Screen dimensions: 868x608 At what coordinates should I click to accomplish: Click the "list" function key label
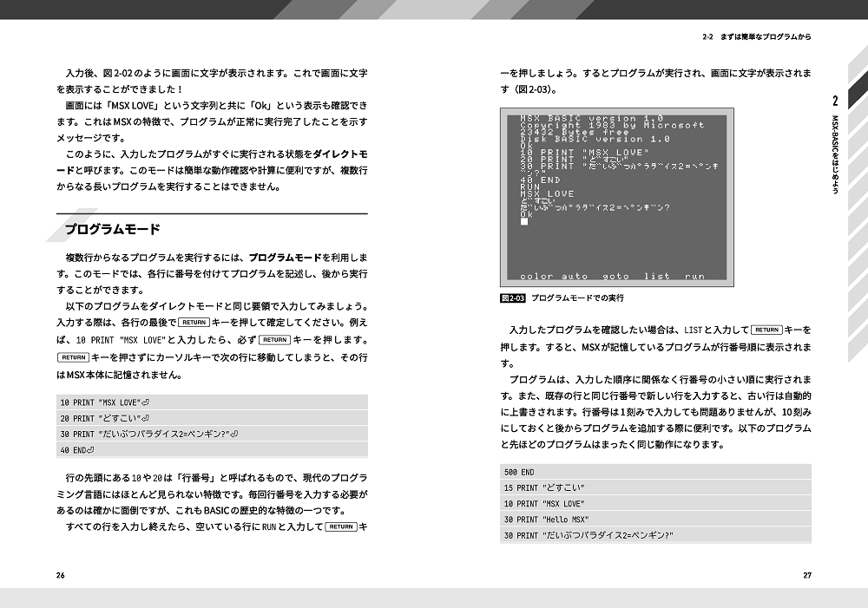click(x=656, y=276)
